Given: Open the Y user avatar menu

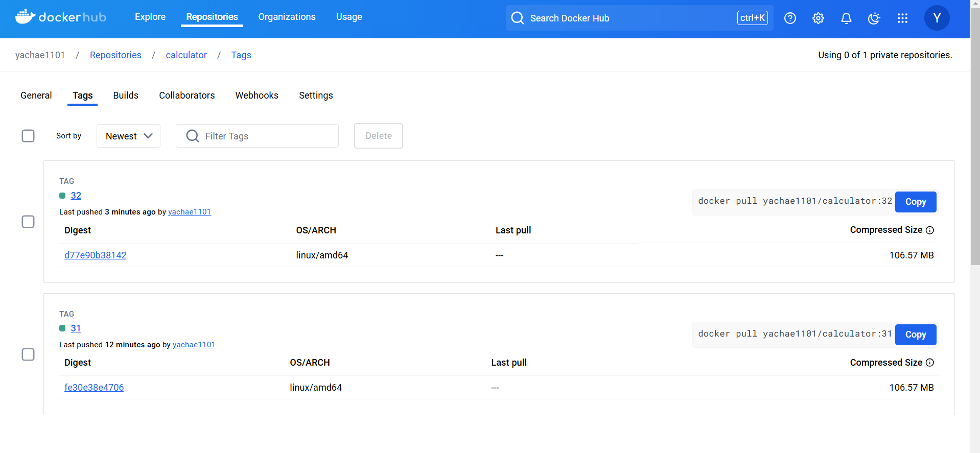Looking at the screenshot, I should point(937,18).
